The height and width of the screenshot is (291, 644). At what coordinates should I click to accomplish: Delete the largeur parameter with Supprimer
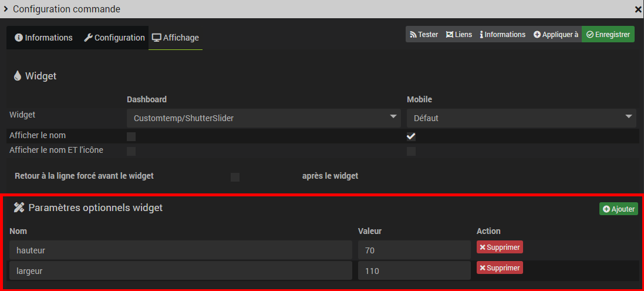pyautogui.click(x=500, y=267)
